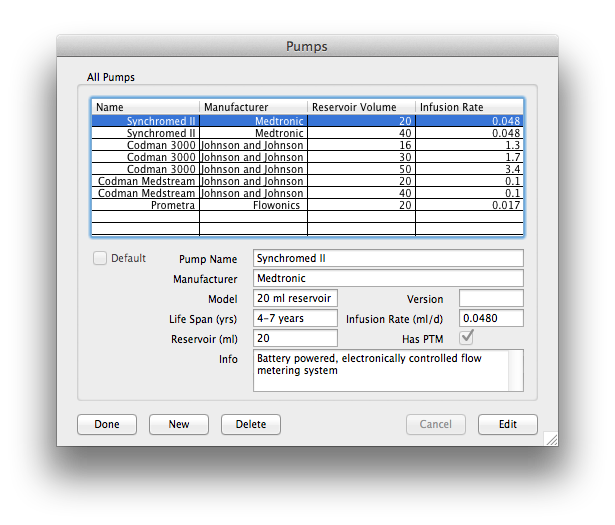The height and width of the screenshot is (525, 615).
Task: Click the Edit button
Action: click(x=507, y=424)
